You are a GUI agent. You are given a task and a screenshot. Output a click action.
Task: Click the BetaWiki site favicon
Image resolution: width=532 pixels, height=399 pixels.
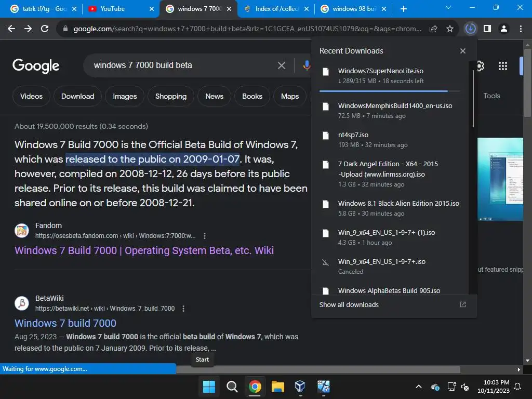[x=22, y=303]
